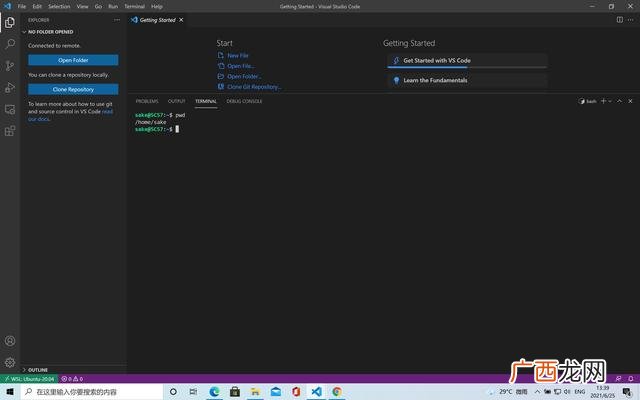The width and height of the screenshot is (640, 400).
Task: Select the Getting Started editor tab
Action: 157,20
